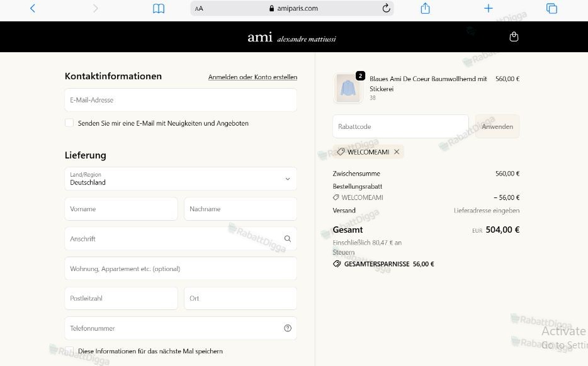Click the Zwischensumme label

pos(356,174)
